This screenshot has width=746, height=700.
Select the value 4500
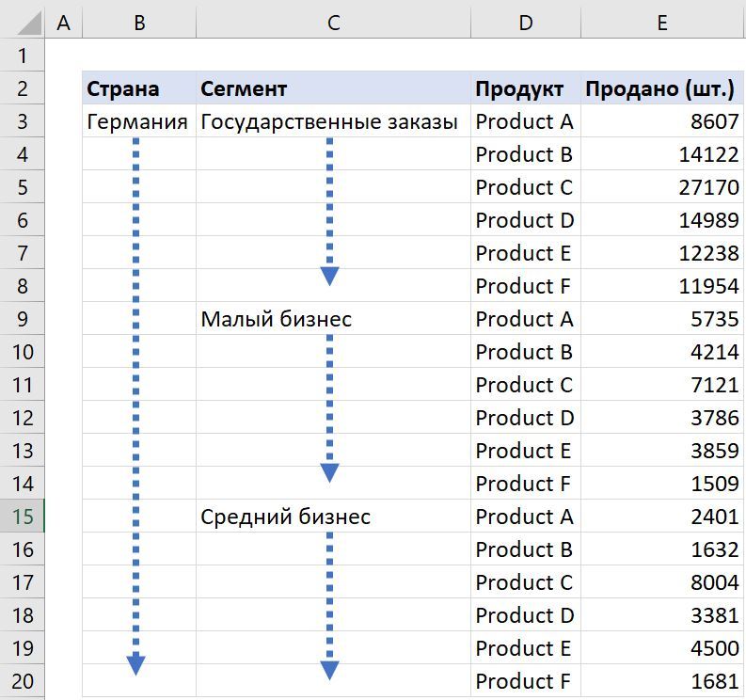tap(662, 647)
